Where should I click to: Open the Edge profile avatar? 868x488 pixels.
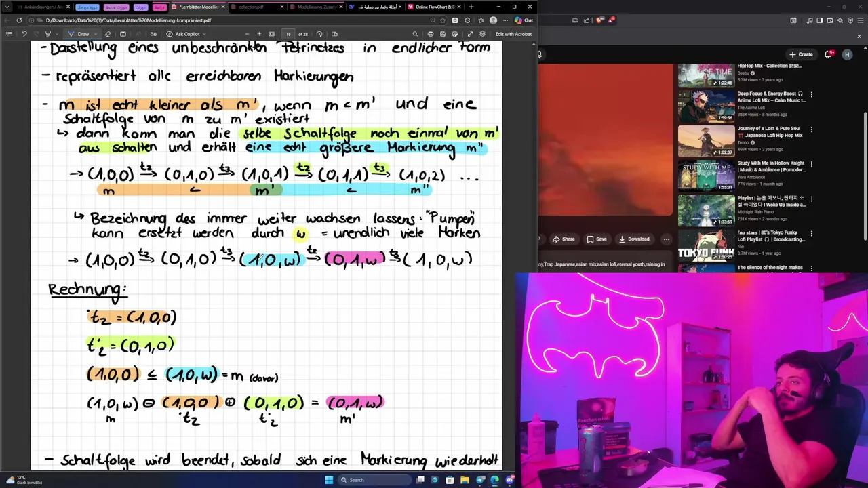point(493,20)
